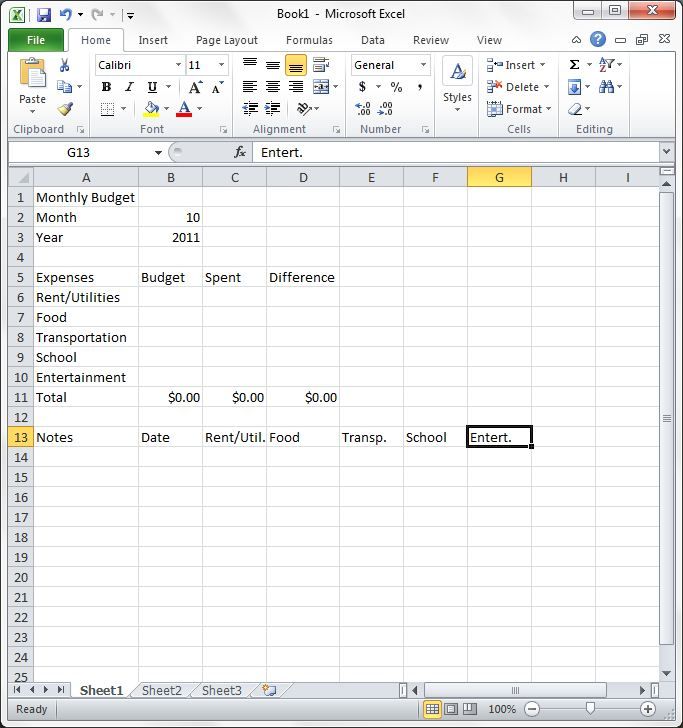Click Increase Decimal button
The width and height of the screenshot is (683, 728).
pyautogui.click(x=363, y=109)
